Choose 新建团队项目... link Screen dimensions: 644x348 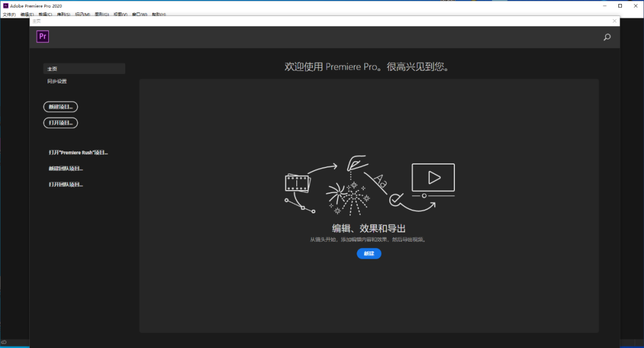click(66, 168)
